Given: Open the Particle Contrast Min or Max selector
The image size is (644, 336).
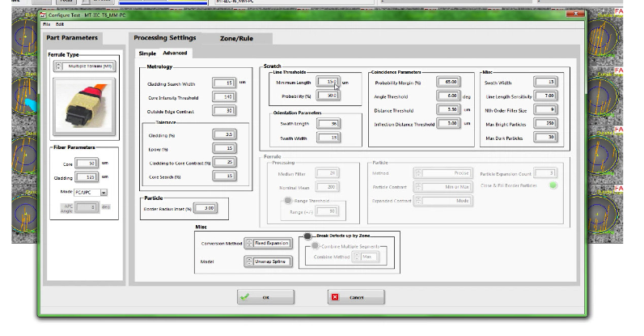Looking at the screenshot, I should [444, 186].
